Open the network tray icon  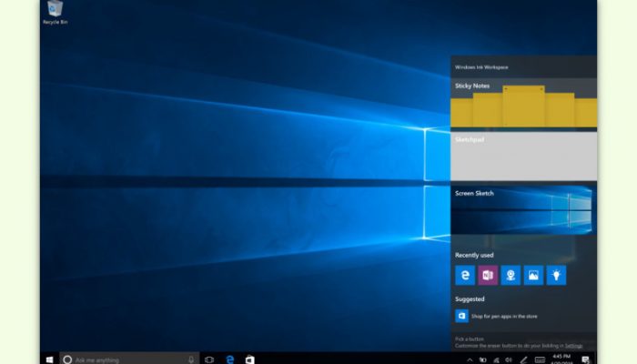pyautogui.click(x=496, y=360)
